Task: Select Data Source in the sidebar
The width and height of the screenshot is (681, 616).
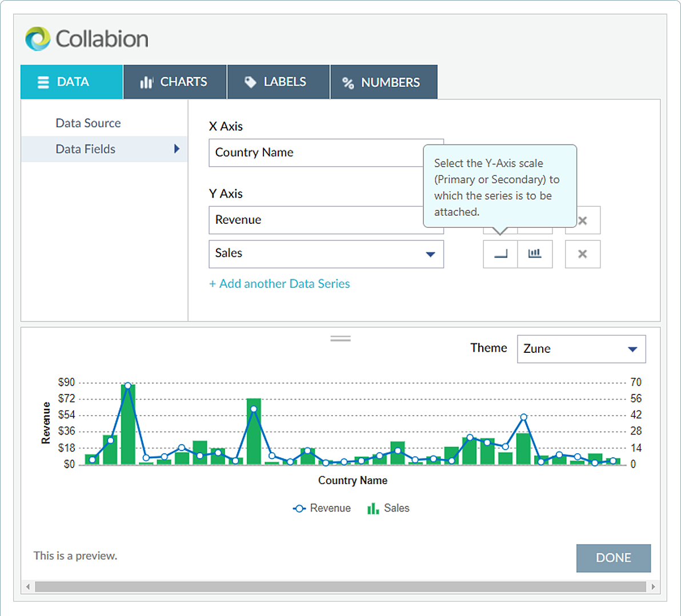Action: [x=88, y=123]
